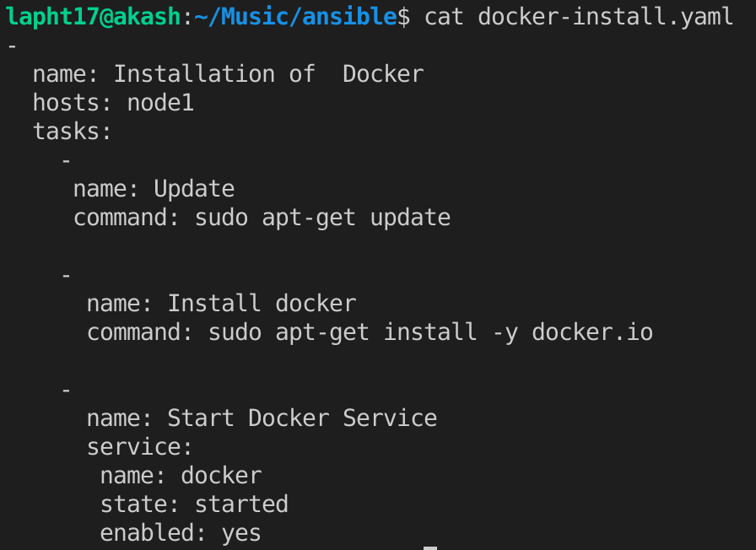The image size is (756, 550).
Task: Click the cat command text
Action: click(x=444, y=17)
